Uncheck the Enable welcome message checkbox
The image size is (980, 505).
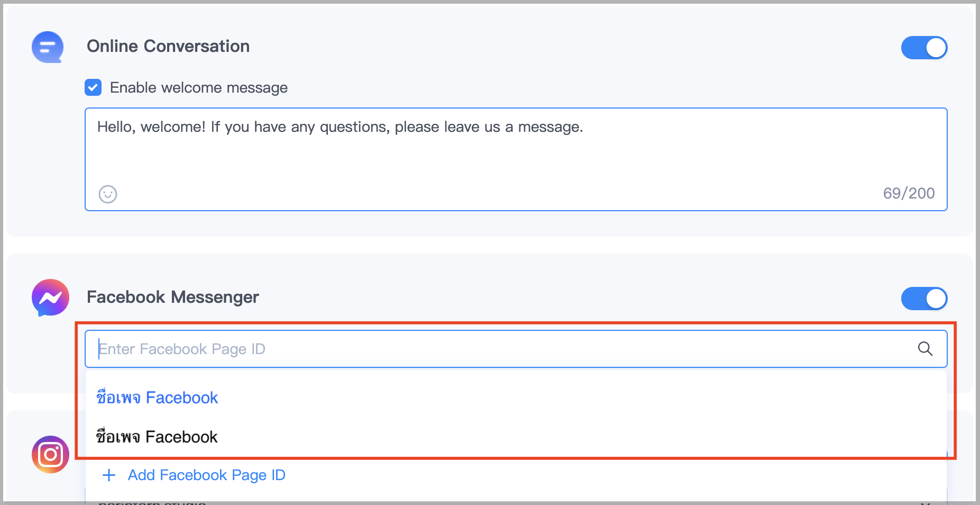[x=93, y=87]
